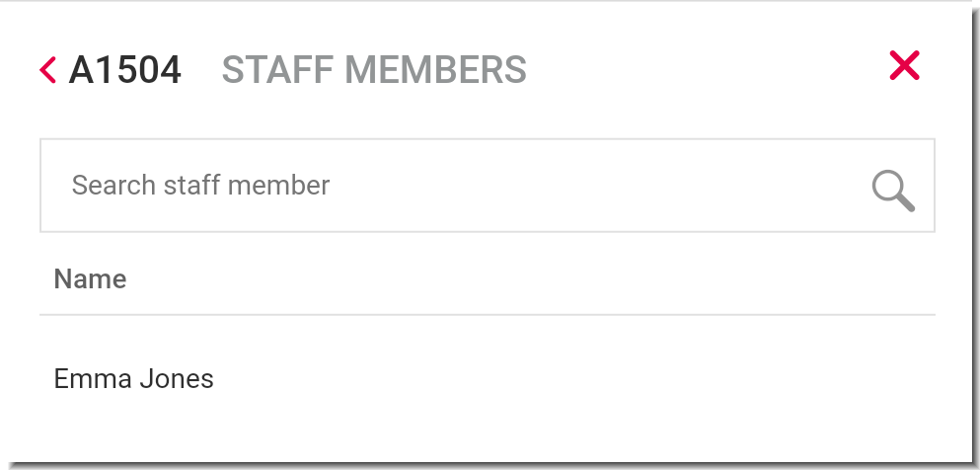Click the magnifying glass search icon

(x=893, y=192)
